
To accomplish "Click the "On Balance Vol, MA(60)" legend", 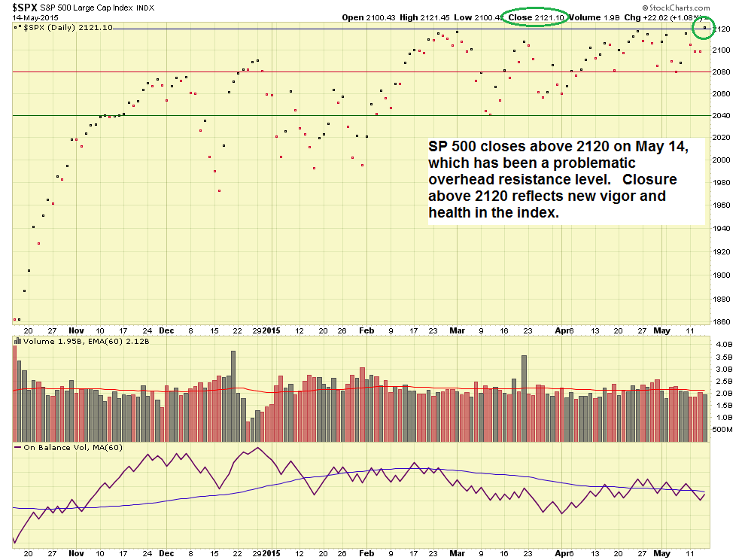I will (x=73, y=447).
